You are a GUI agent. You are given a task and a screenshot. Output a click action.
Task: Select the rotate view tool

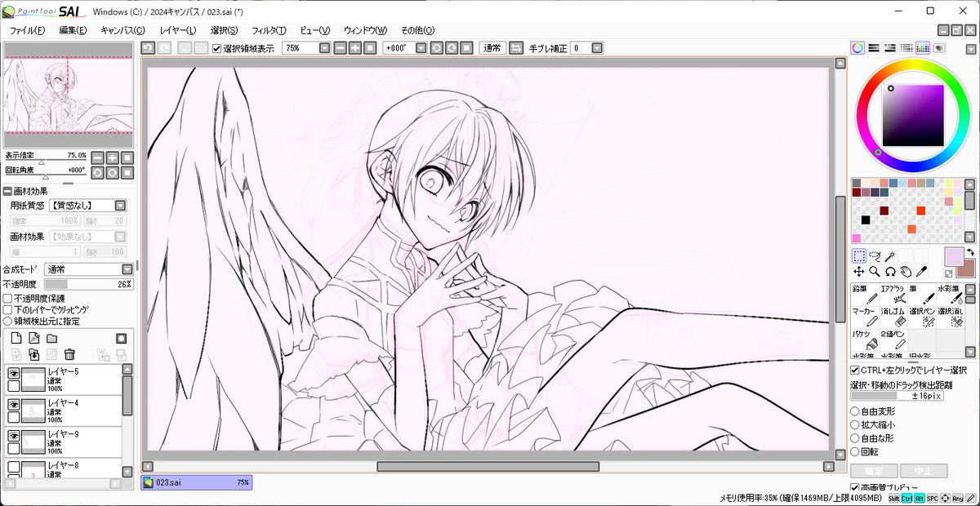pos(890,271)
